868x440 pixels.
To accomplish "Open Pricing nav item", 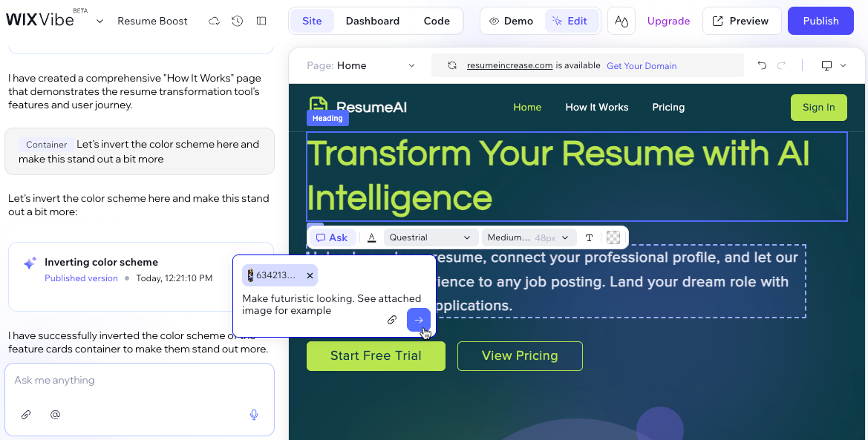I will pos(668,108).
